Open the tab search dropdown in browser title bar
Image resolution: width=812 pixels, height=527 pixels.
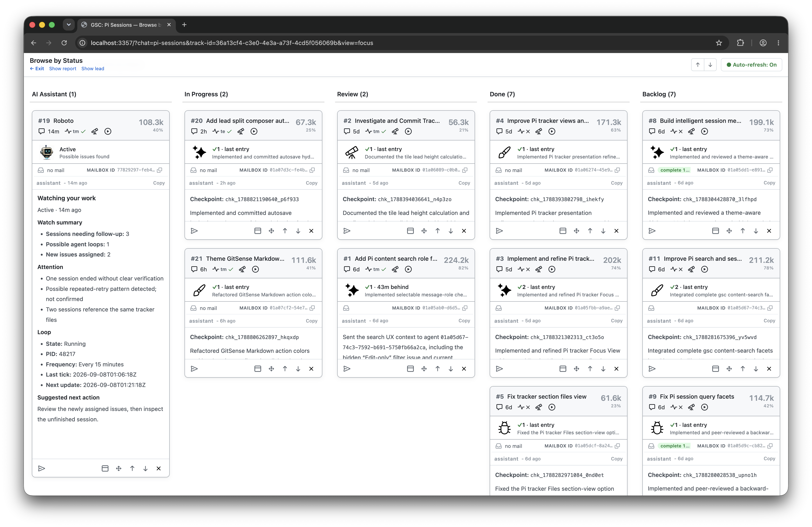tap(69, 25)
